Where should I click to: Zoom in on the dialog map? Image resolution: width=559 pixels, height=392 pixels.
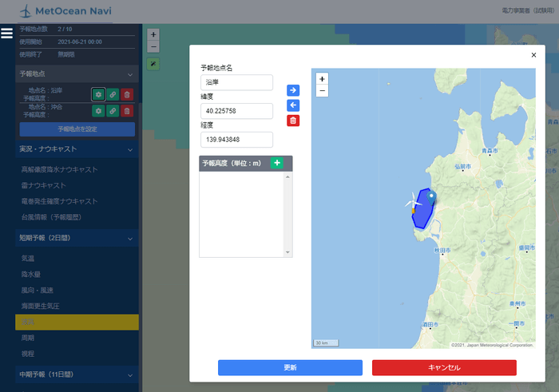(x=322, y=79)
